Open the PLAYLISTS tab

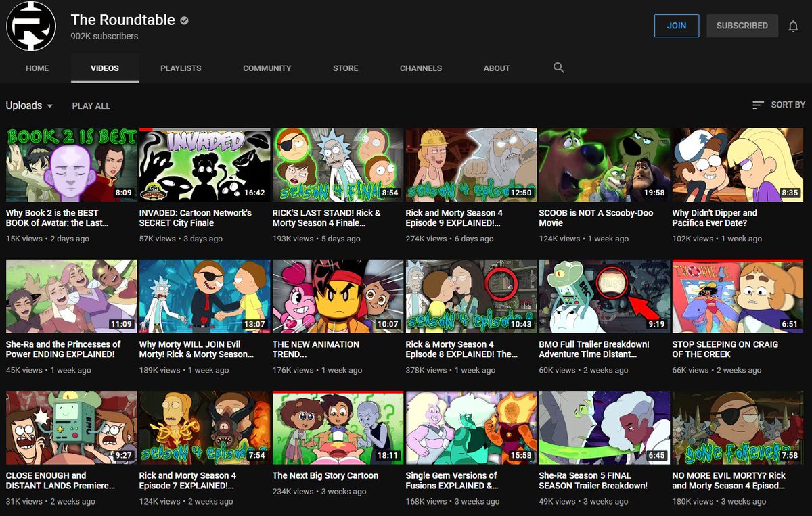pos(181,68)
